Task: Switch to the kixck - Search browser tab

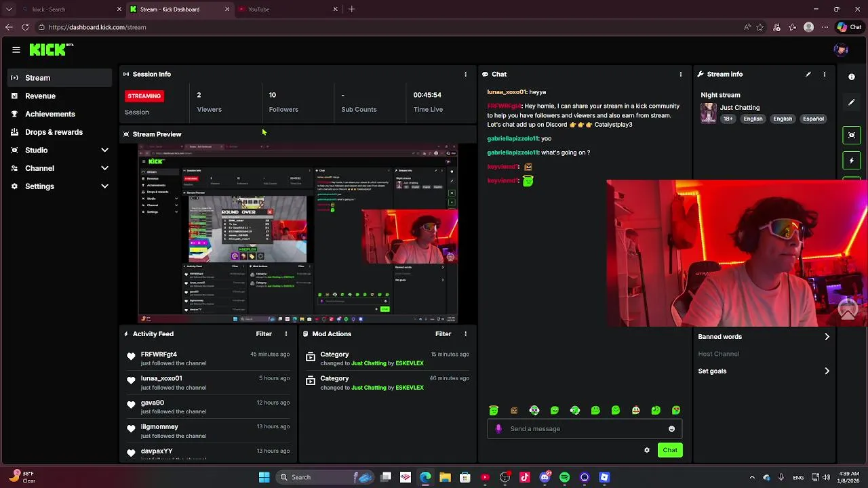Action: tap(71, 9)
